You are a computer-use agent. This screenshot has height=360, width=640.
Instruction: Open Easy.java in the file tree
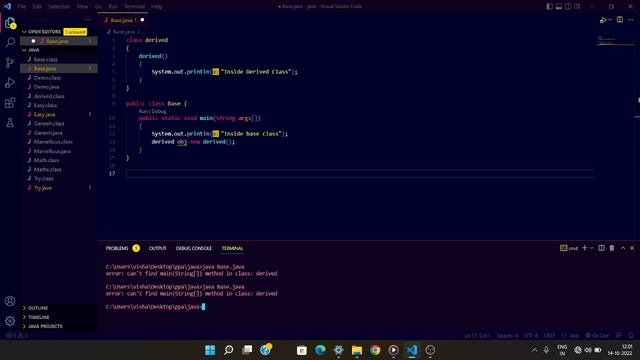[x=59, y=114]
